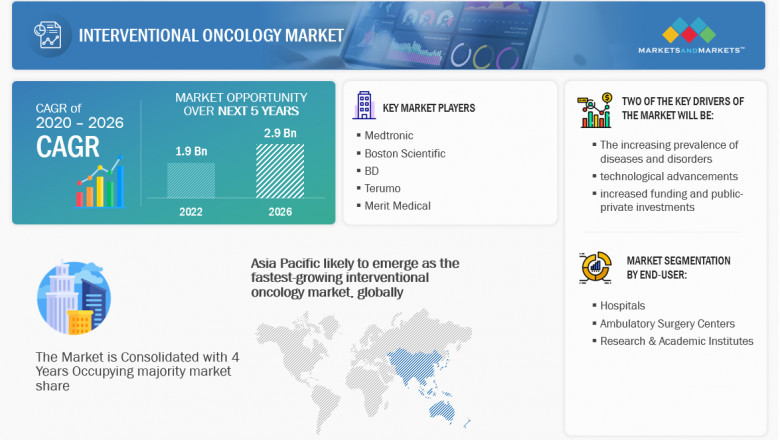780x440 pixels.
Task: Click the key drivers chart icon with dollar
Action: coord(595,110)
